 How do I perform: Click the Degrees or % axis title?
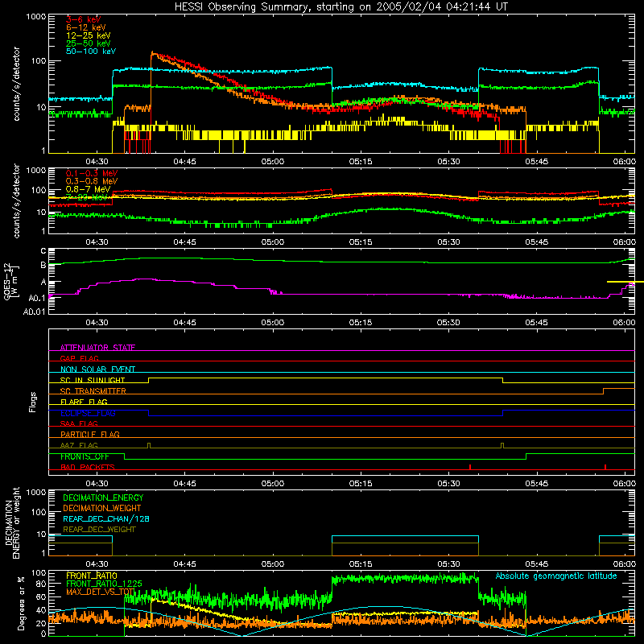point(21,603)
